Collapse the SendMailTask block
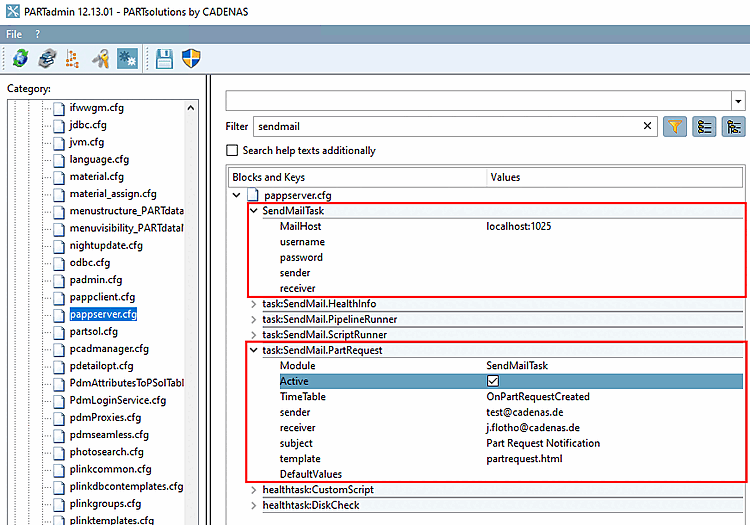 (x=254, y=210)
